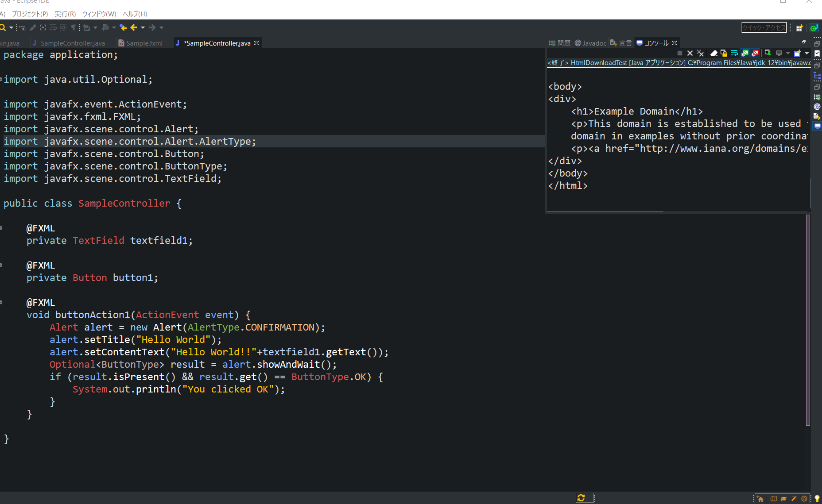Toggle console Scroll Lock icon
The width and height of the screenshot is (822, 504).
tap(724, 53)
